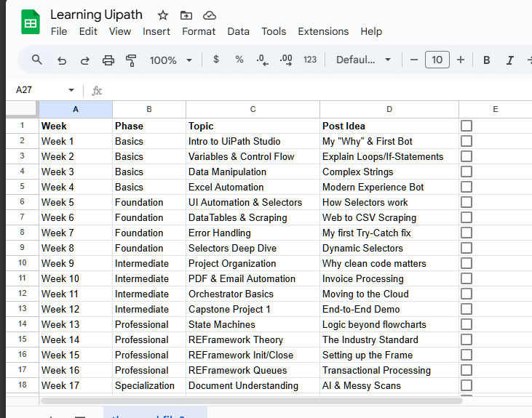The height and width of the screenshot is (418, 532).
Task: Open the Data menu
Action: pos(238,31)
